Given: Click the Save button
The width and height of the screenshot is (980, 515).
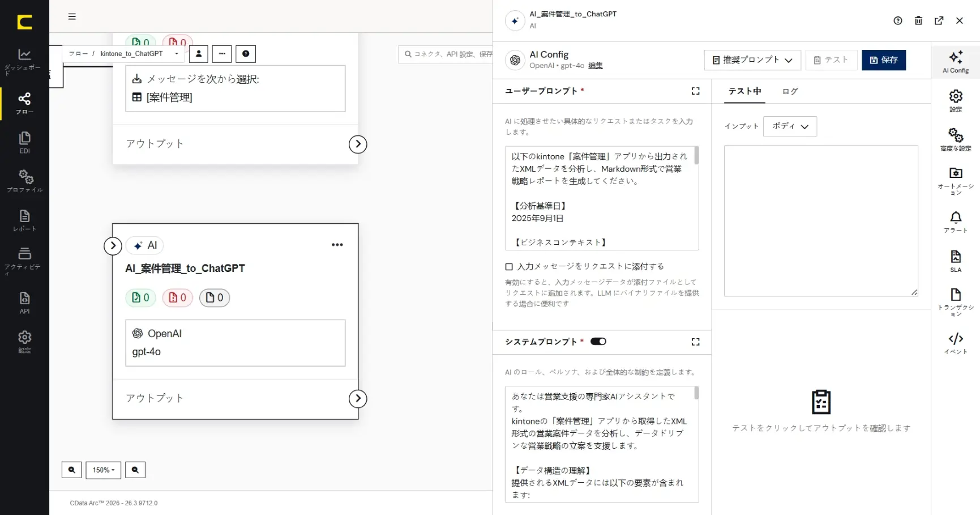Looking at the screenshot, I should 884,60.
